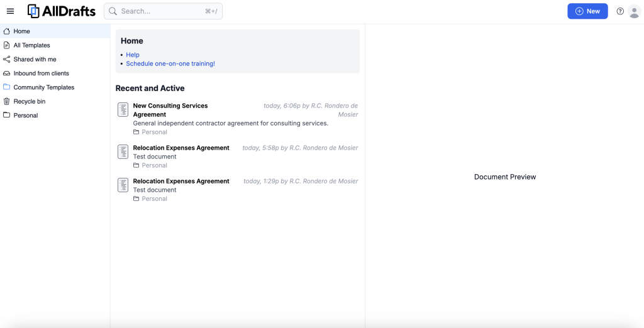The width and height of the screenshot is (644, 328).
Task: Click Personal folder tag under 1:29p document
Action: (x=154, y=199)
